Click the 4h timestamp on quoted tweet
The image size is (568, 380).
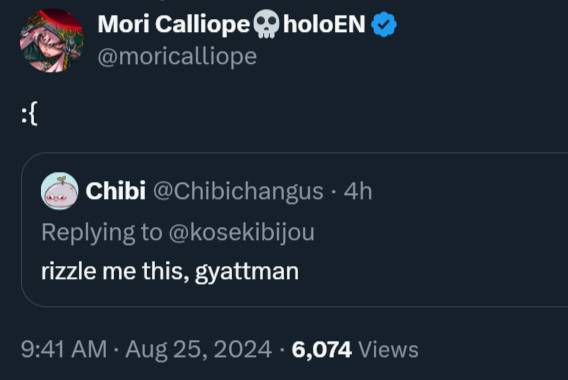(358, 191)
